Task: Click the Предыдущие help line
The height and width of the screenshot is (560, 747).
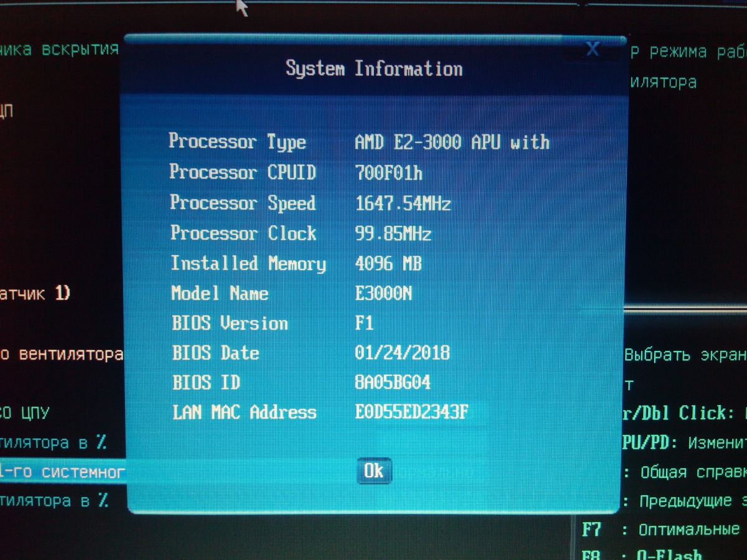Action: point(684,501)
